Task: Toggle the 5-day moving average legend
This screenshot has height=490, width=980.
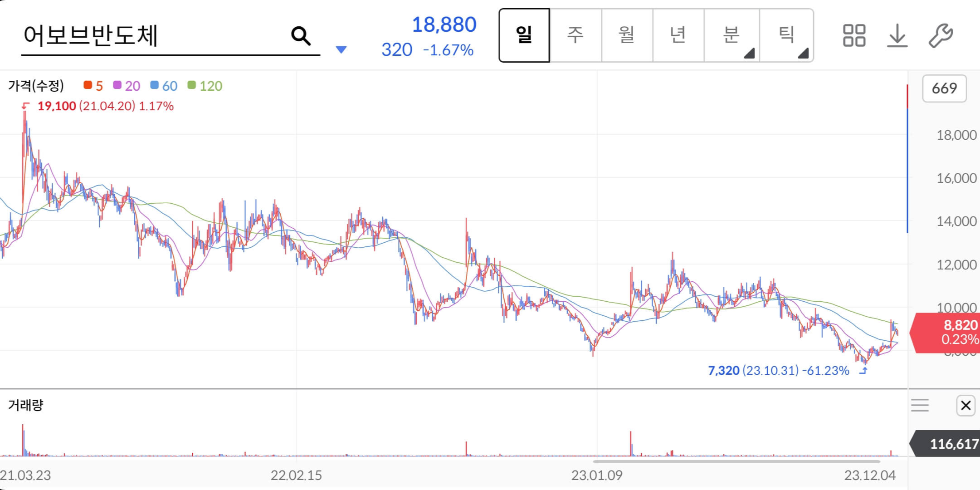Action: (x=94, y=86)
